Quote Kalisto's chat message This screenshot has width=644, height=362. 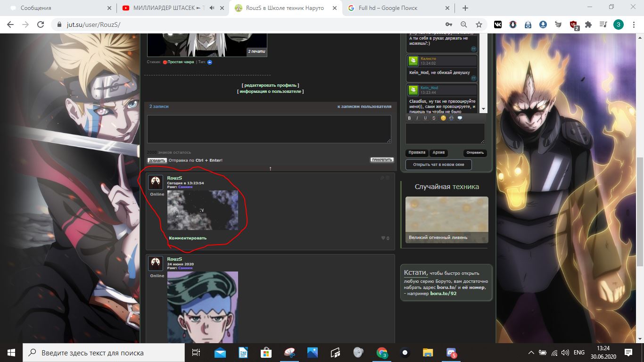click(x=473, y=78)
